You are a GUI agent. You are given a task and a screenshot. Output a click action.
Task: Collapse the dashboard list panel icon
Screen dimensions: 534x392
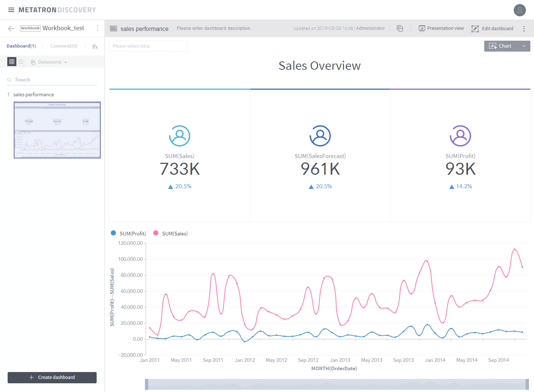[95, 47]
